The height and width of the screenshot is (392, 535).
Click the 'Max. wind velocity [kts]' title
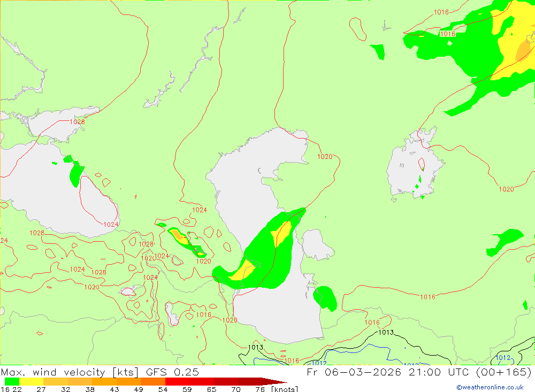tap(70, 372)
